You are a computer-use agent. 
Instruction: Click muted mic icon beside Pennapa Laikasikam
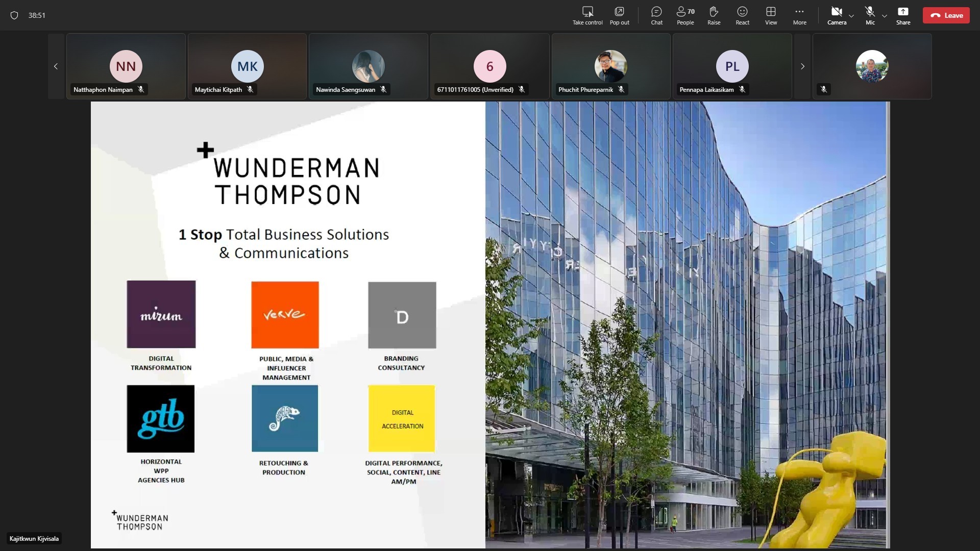click(742, 89)
